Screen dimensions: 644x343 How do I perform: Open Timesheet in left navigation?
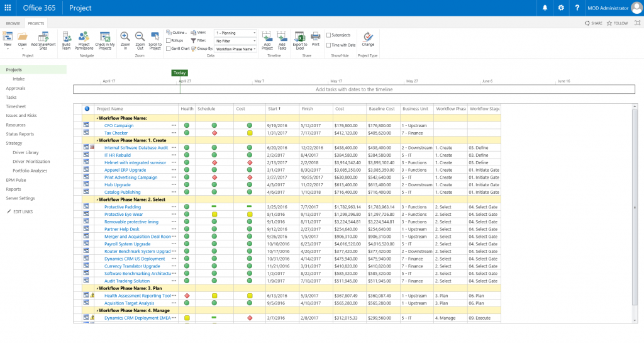[x=16, y=106]
